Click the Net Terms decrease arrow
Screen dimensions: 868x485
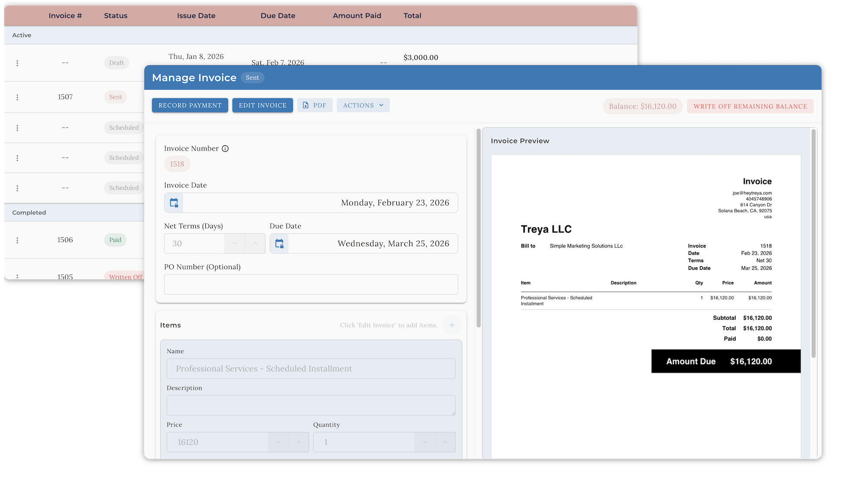(x=234, y=243)
